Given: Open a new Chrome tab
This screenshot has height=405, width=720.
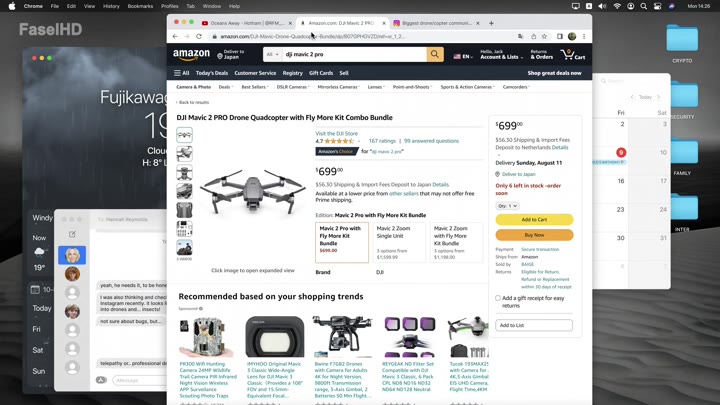Looking at the screenshot, I should pos(491,23).
